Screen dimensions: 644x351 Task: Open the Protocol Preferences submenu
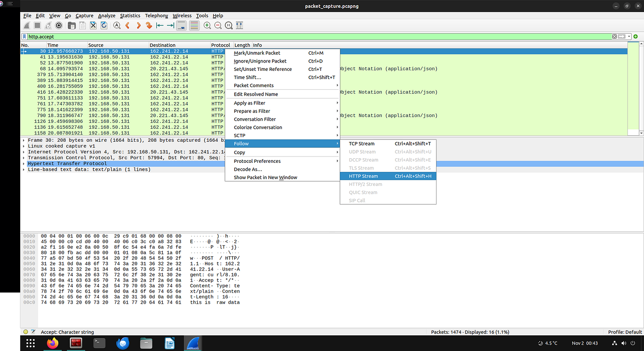282,161
